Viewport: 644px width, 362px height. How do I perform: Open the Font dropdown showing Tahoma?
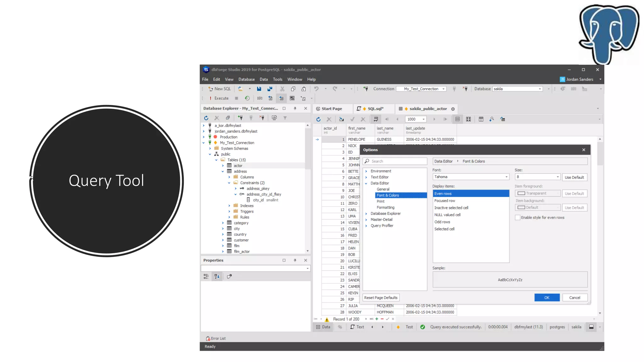pyautogui.click(x=506, y=177)
